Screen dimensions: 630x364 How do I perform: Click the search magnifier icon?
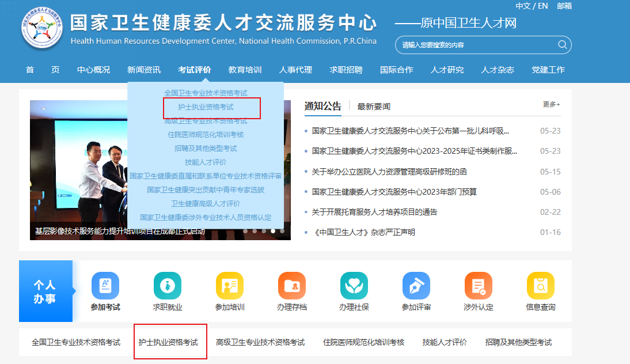[562, 45]
